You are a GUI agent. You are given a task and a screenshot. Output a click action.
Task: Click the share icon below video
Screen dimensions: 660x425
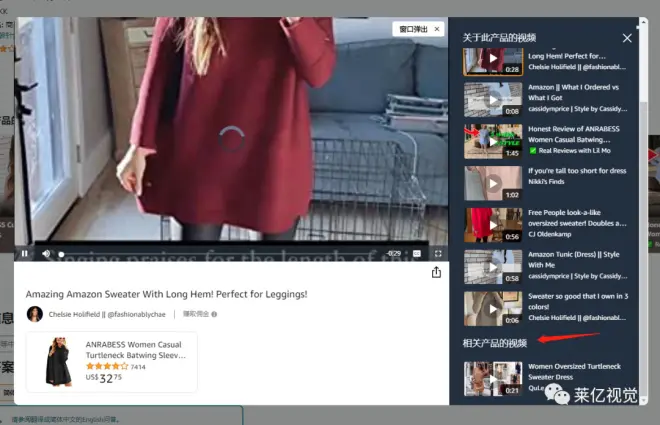tap(436, 272)
